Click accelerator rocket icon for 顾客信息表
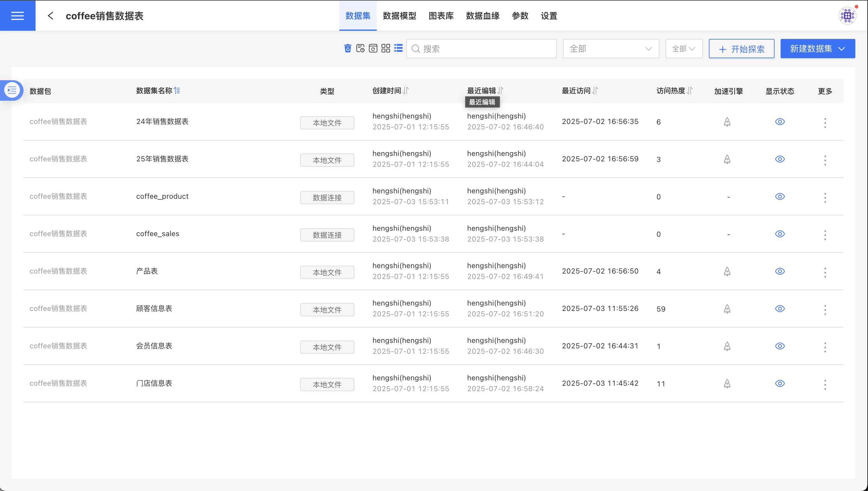The width and height of the screenshot is (868, 491). pyautogui.click(x=727, y=309)
